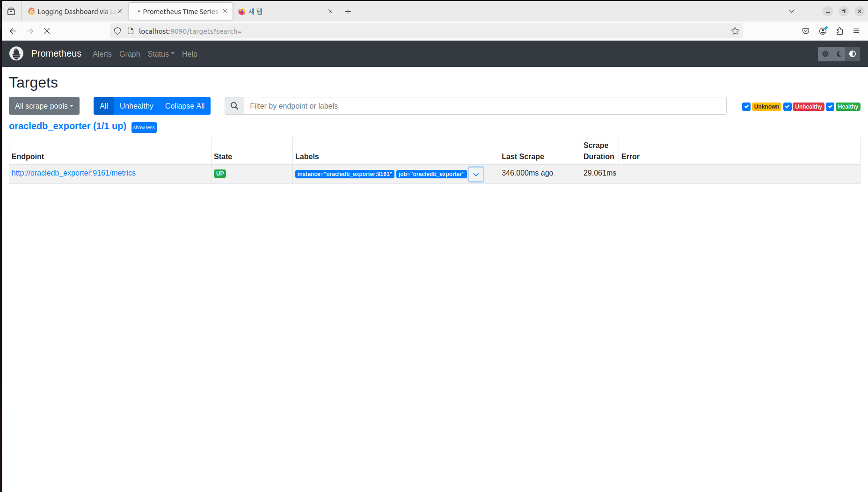Click the Unknown filter badge label

(766, 107)
